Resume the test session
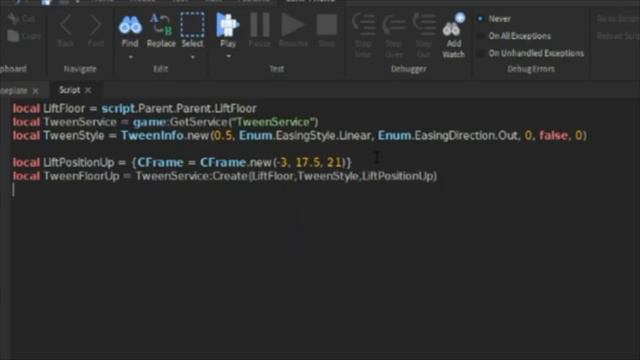 click(293, 31)
